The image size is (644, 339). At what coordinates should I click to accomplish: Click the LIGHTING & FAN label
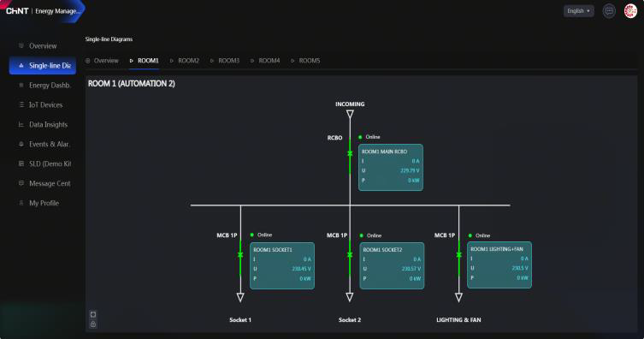pyautogui.click(x=458, y=319)
